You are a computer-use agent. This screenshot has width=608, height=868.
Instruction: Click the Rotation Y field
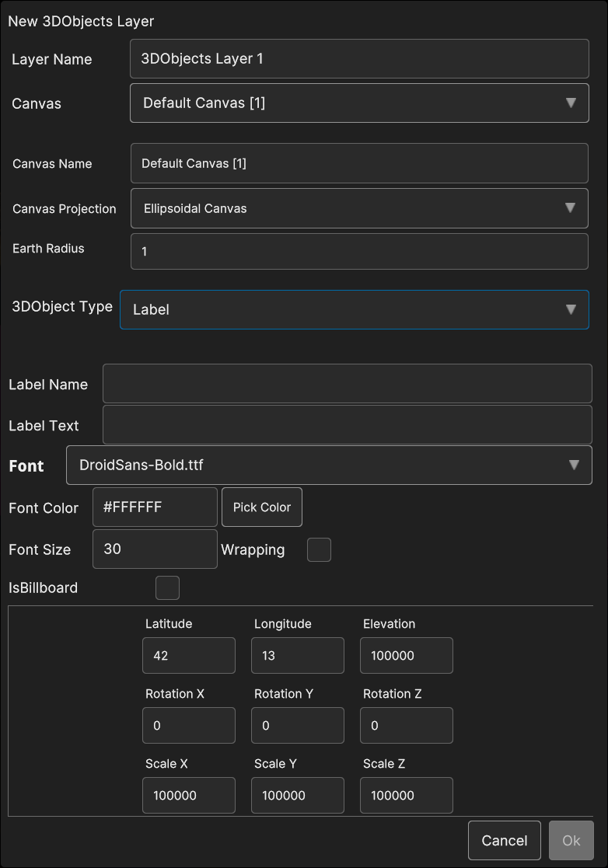[x=297, y=725]
